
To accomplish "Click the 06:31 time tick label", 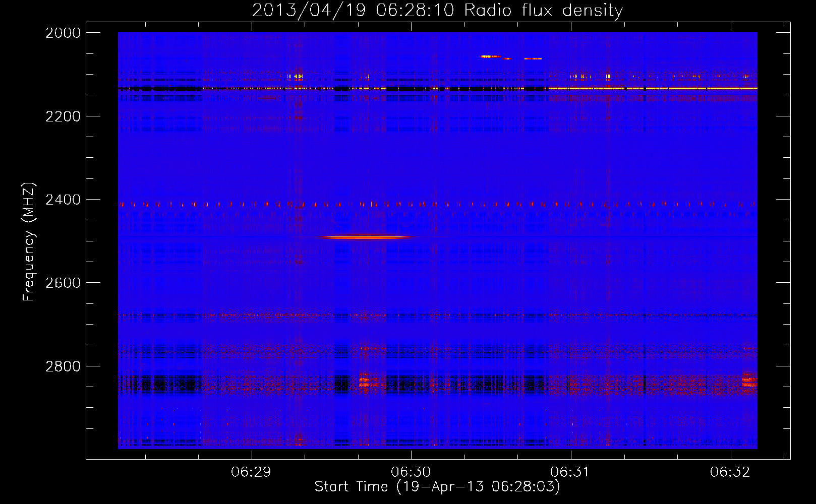I will pyautogui.click(x=570, y=472).
